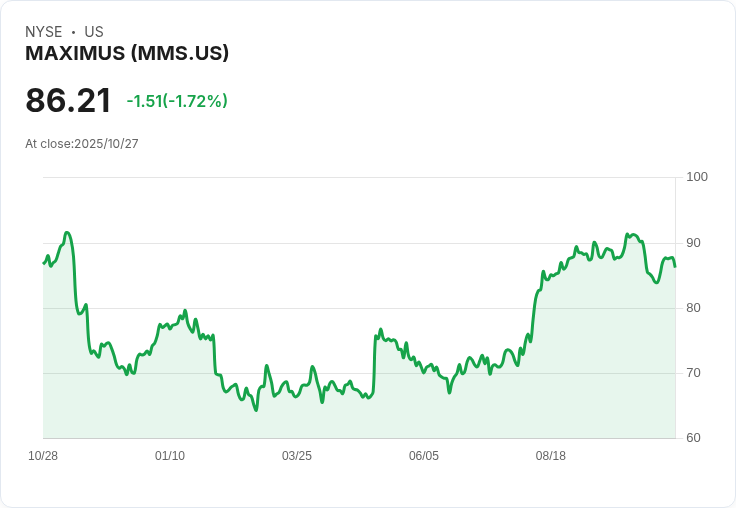
Task: Click the -1.51(-1.72%) price change text
Action: coord(177,101)
